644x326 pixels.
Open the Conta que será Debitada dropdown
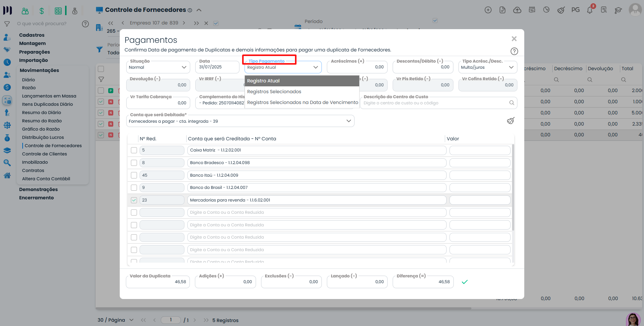[240, 121]
